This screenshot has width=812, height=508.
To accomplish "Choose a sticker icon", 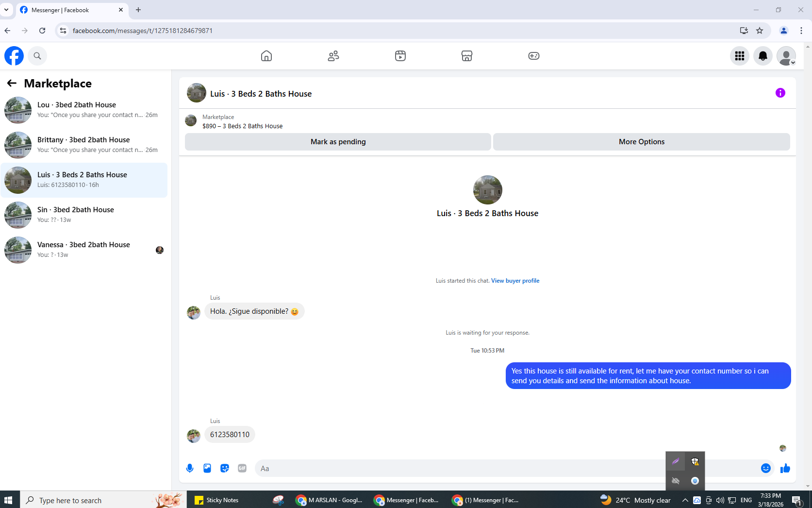I will [x=225, y=468].
